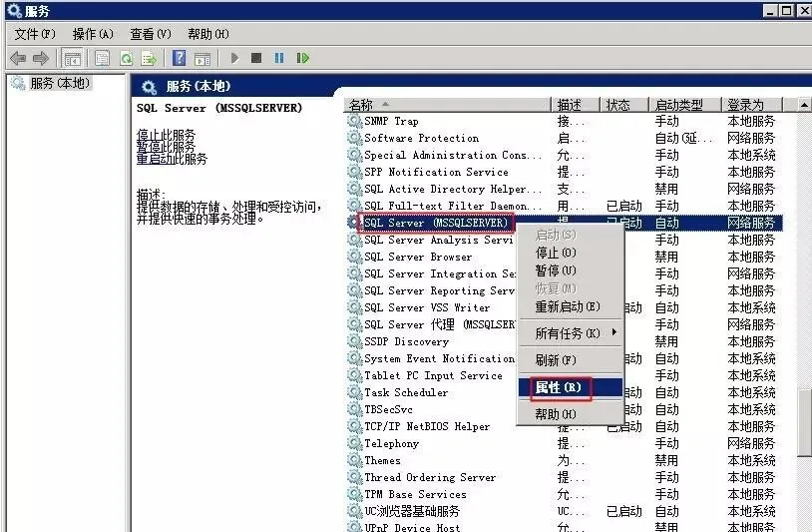
Task: Open the 查看(V) menu
Action: 151,34
